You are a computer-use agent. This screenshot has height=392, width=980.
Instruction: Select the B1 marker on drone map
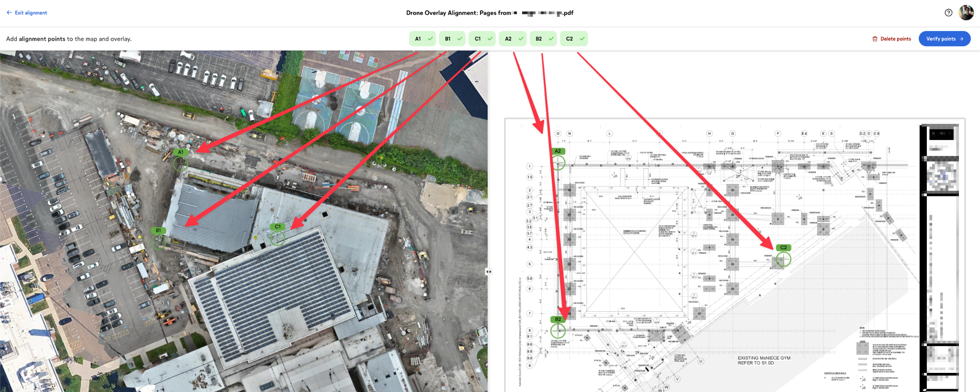tap(158, 242)
